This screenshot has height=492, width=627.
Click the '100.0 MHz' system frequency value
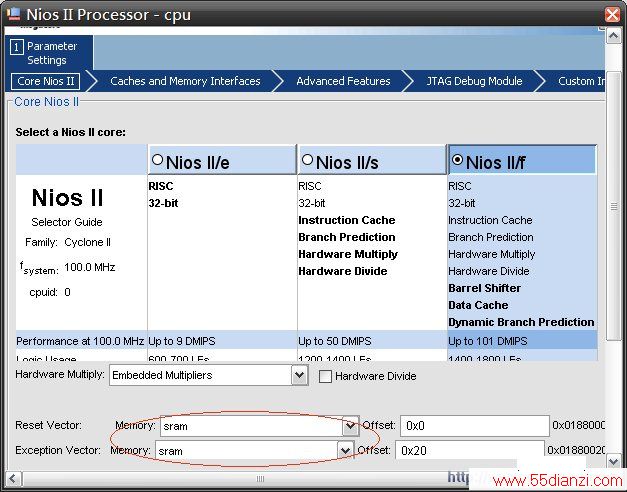[90, 267]
